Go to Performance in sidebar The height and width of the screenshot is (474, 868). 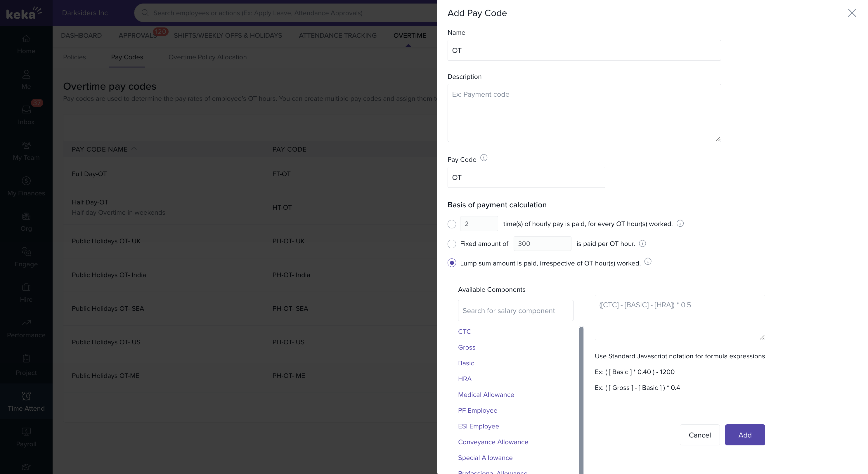click(x=26, y=328)
